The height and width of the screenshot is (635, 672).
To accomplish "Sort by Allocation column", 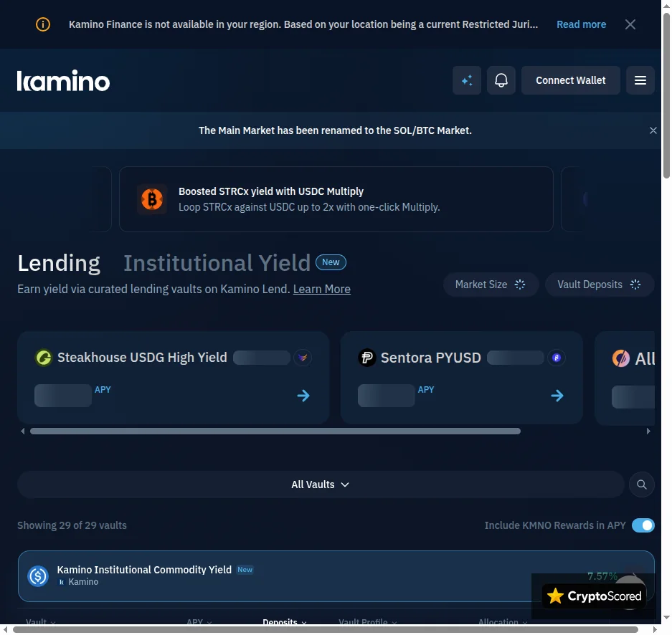I will (x=503, y=621).
